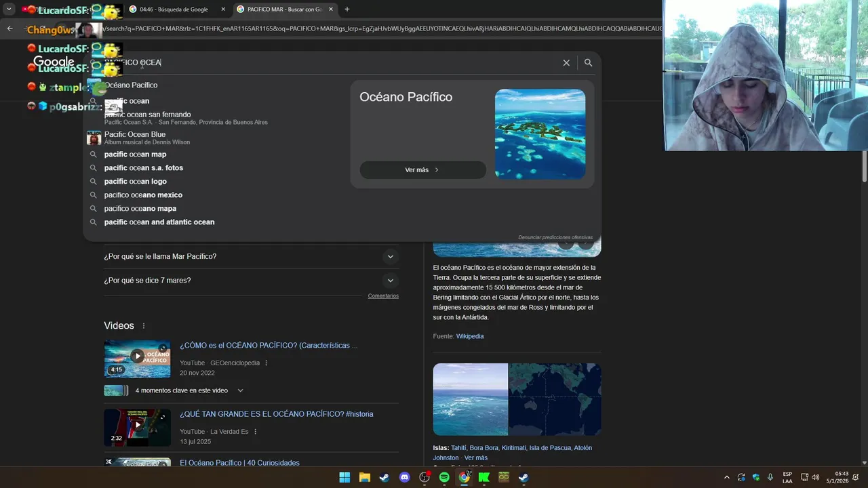The image size is (868, 488).
Task: Click the Windows Security shield tray icon
Action: (x=756, y=477)
